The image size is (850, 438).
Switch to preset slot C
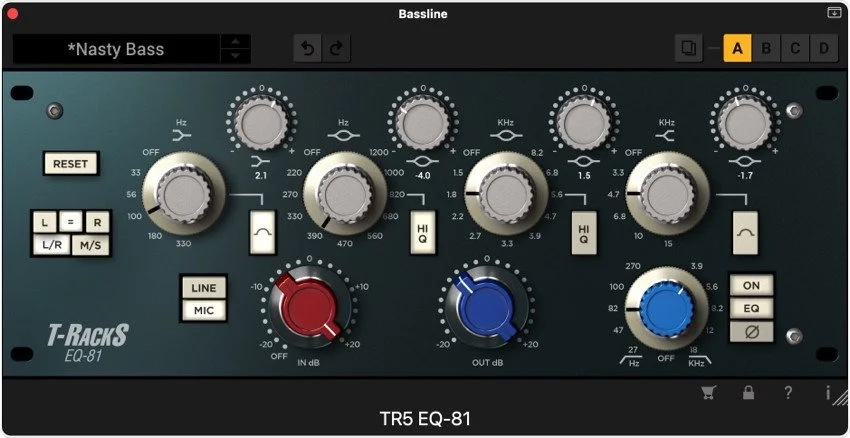pos(795,49)
